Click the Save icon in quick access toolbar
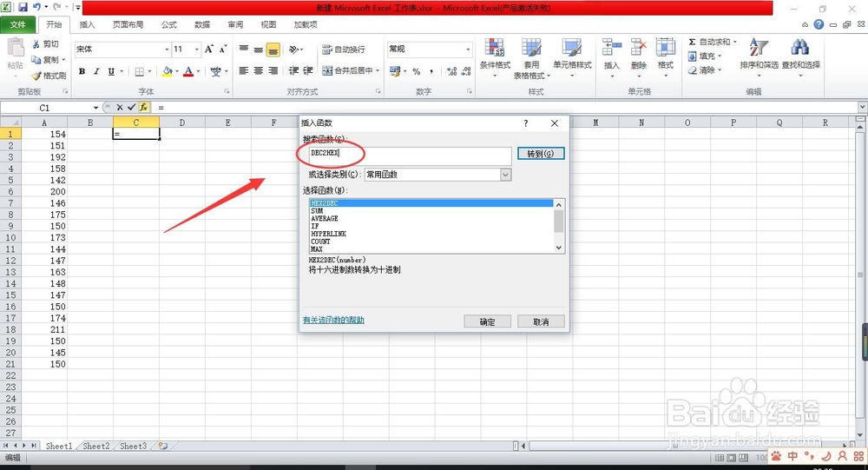The height and width of the screenshot is (470, 868). tap(23, 8)
